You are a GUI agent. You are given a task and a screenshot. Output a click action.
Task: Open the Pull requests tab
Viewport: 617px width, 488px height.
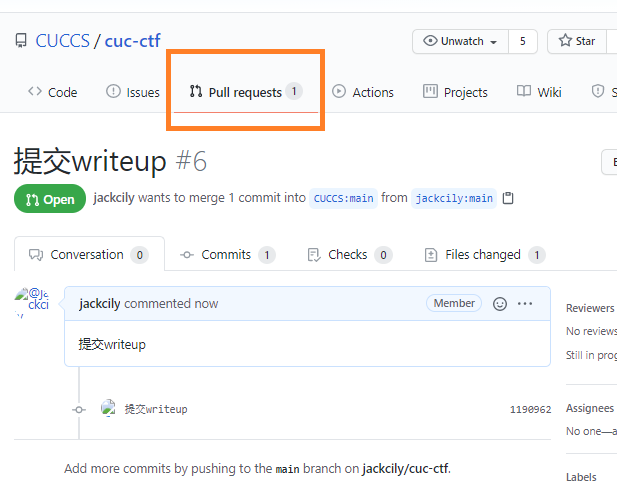pyautogui.click(x=246, y=92)
